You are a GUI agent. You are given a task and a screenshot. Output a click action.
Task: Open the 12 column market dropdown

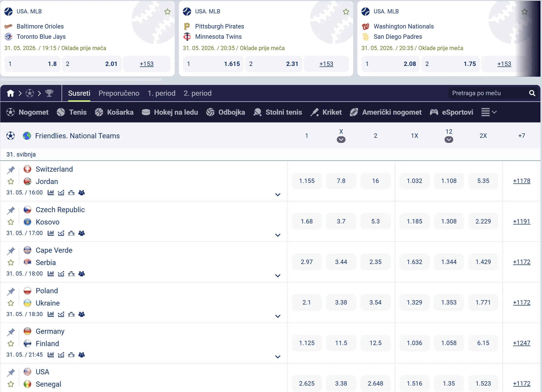click(x=449, y=140)
